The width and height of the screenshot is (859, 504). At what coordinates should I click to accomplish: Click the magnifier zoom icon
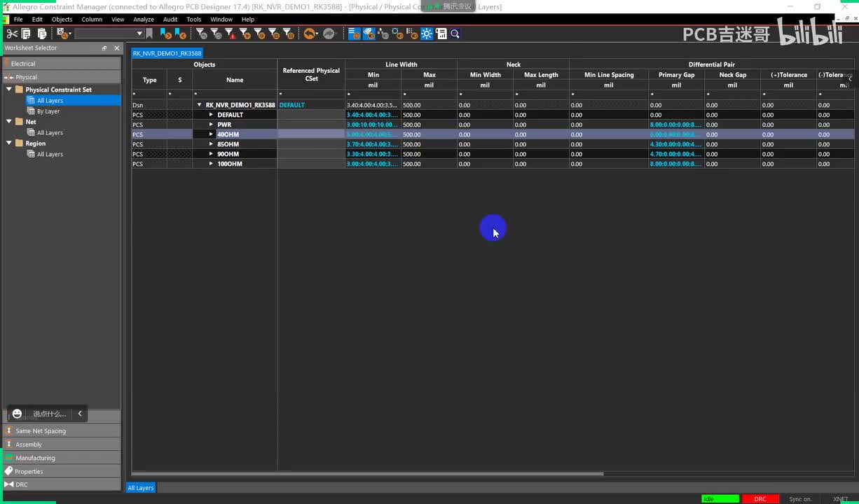pyautogui.click(x=455, y=34)
